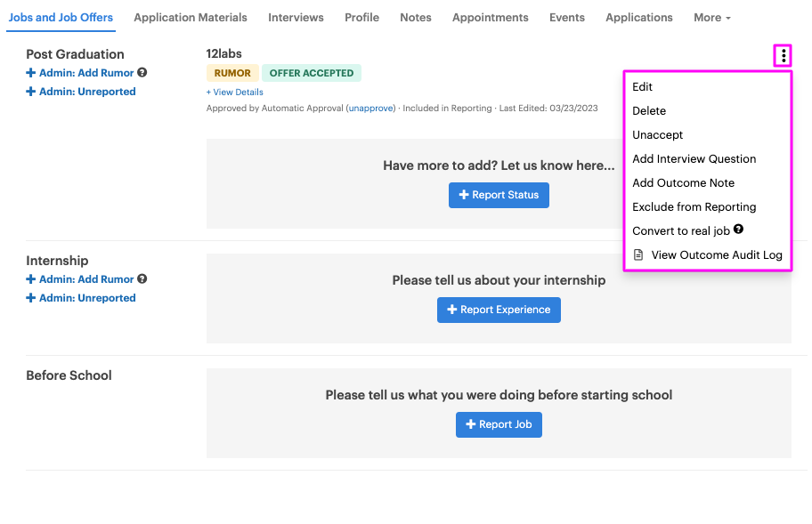Click the plus icon of Post Graduation Admin: Unreported
This screenshot has width=812, height=524.
(x=31, y=92)
